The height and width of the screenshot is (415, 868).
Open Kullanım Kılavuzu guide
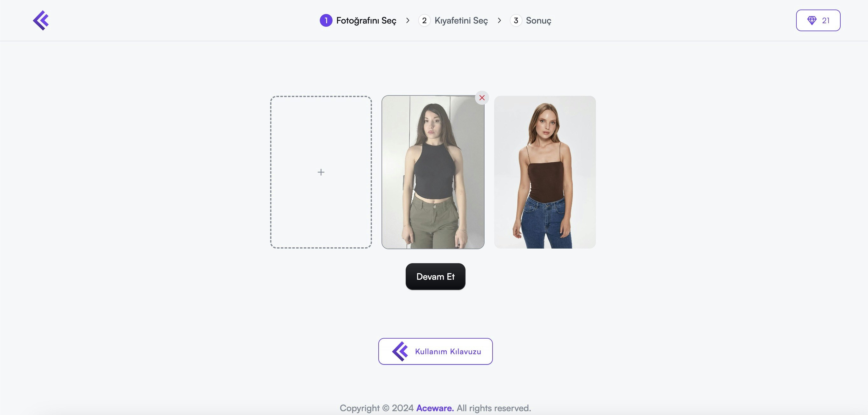[435, 351]
